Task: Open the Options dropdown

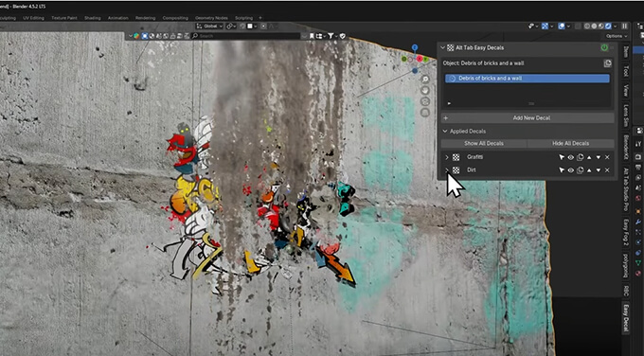Action: pos(617,36)
